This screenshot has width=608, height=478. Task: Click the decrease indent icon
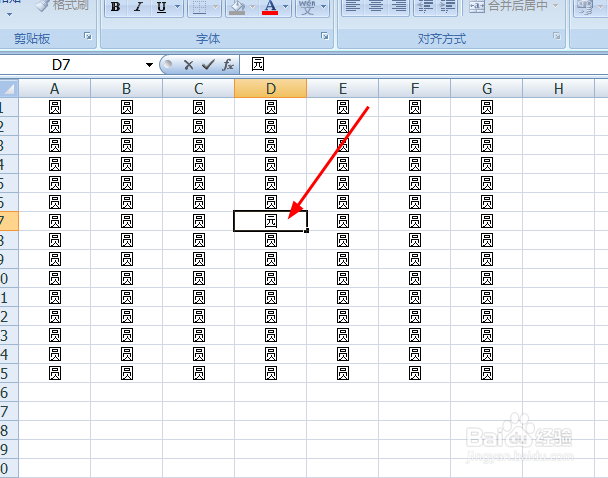pos(425,7)
